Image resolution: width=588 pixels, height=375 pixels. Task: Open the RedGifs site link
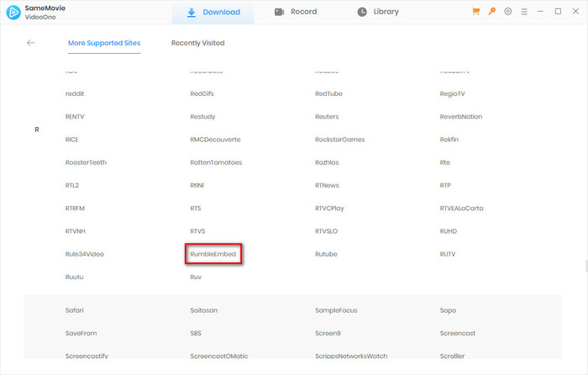point(202,94)
